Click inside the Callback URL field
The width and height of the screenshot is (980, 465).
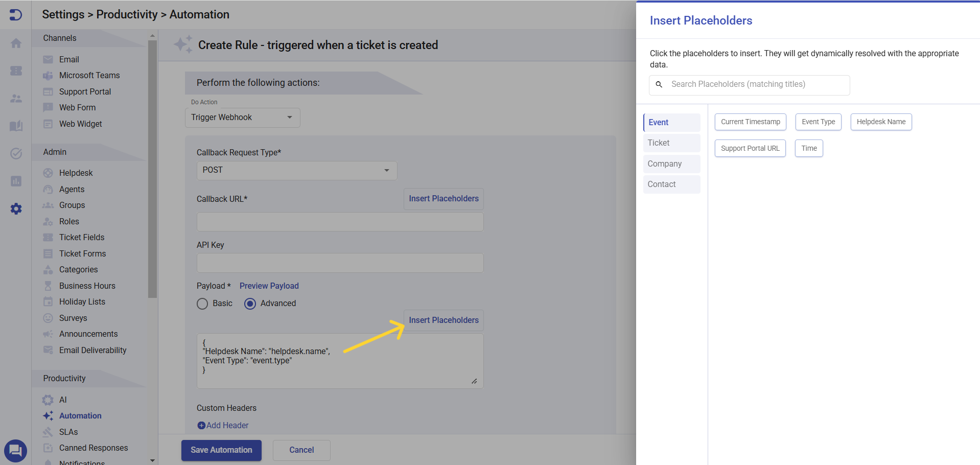point(340,221)
